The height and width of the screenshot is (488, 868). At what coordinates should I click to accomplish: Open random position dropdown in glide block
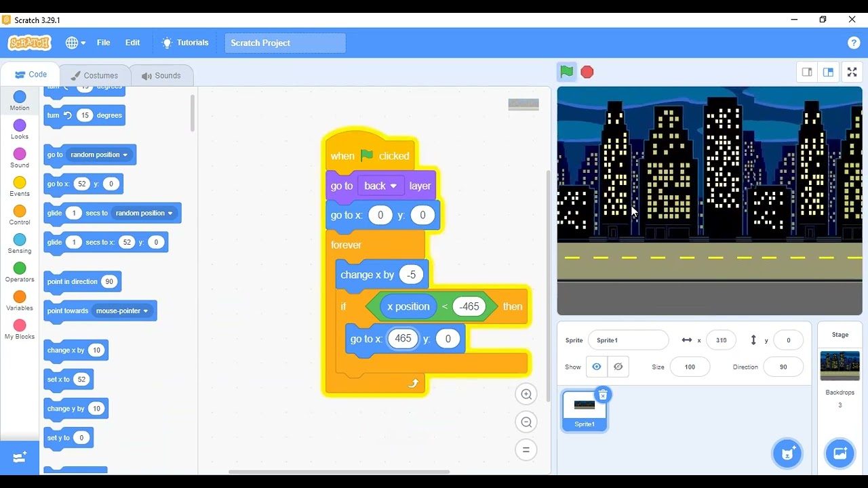[144, 213]
